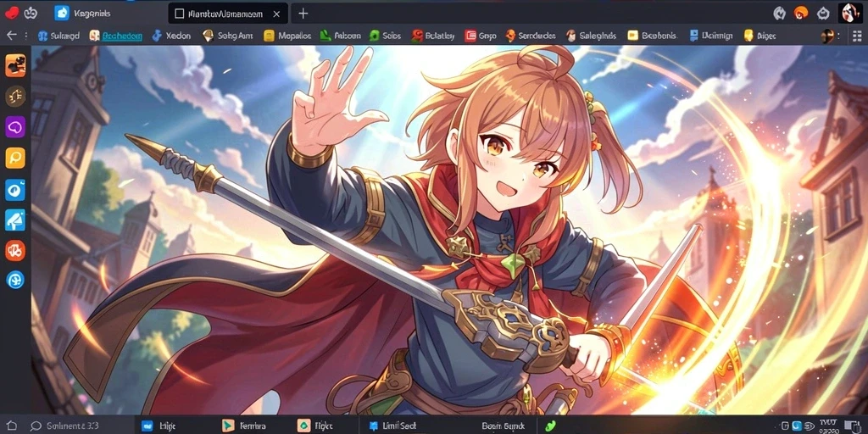Click the home icon in bottom taskbar
The height and width of the screenshot is (434, 868).
coord(12,426)
